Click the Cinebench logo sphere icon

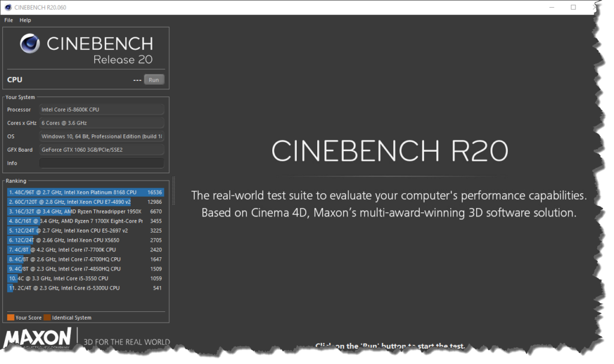[30, 44]
